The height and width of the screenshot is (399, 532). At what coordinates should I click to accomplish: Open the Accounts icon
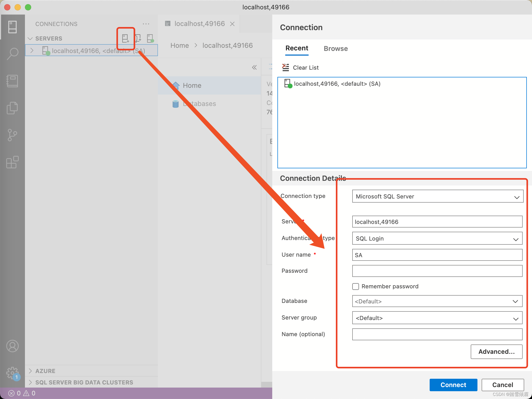pos(12,346)
